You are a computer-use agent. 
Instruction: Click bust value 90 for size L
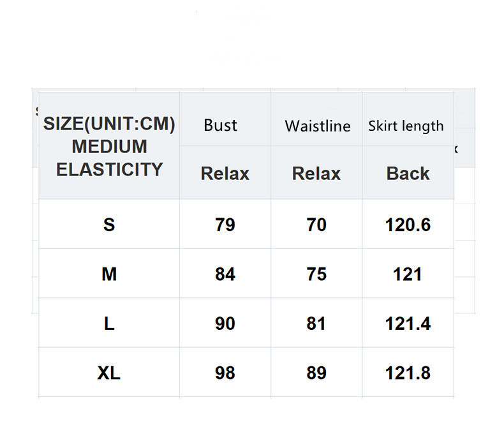point(225,324)
